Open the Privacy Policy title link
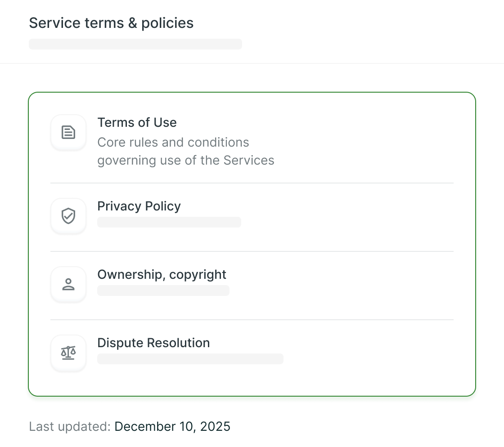The width and height of the screenshot is (504, 447). 139,206
